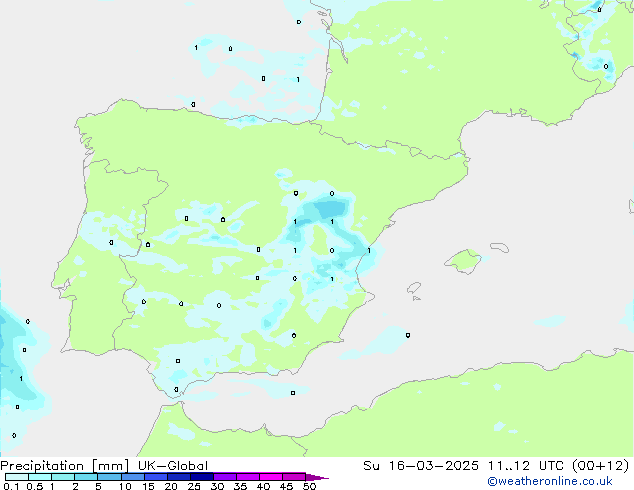634x490 pixels.
Task: Select the 0.5–1 mm legend color box
Action: pyautogui.click(x=40, y=477)
